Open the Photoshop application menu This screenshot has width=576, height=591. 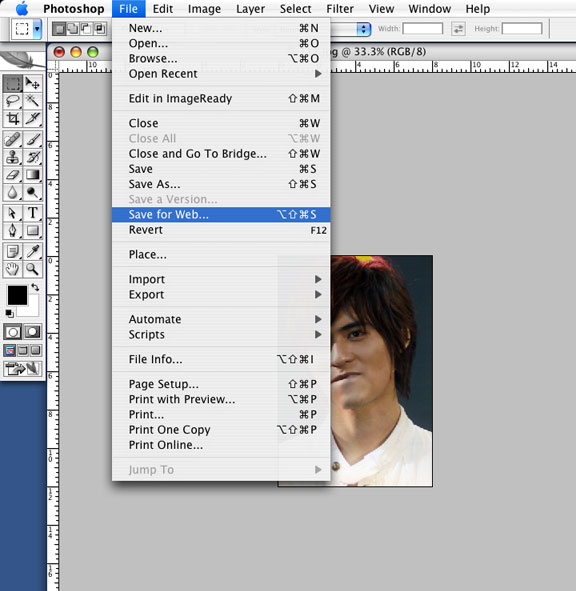[x=74, y=9]
